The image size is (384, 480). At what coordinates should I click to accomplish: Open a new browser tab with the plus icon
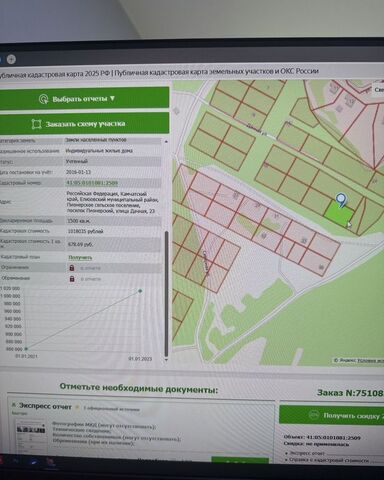[11, 59]
